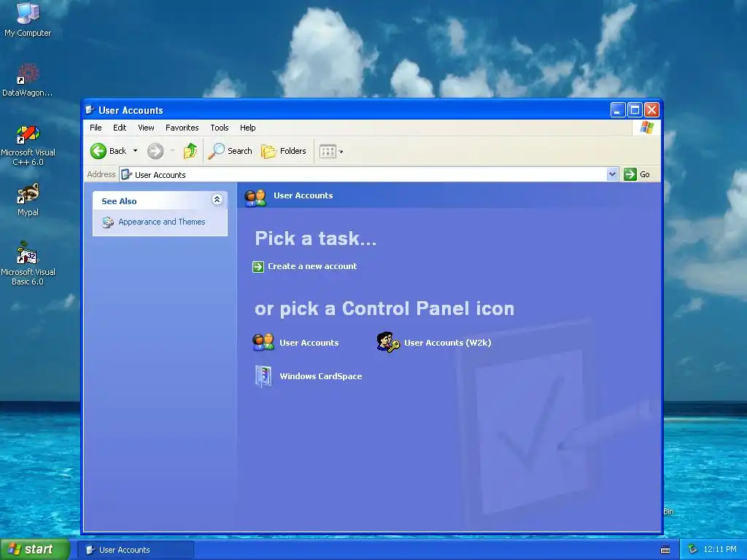Toggle the Folders pane button
The height and width of the screenshot is (560, 747).
pos(284,151)
